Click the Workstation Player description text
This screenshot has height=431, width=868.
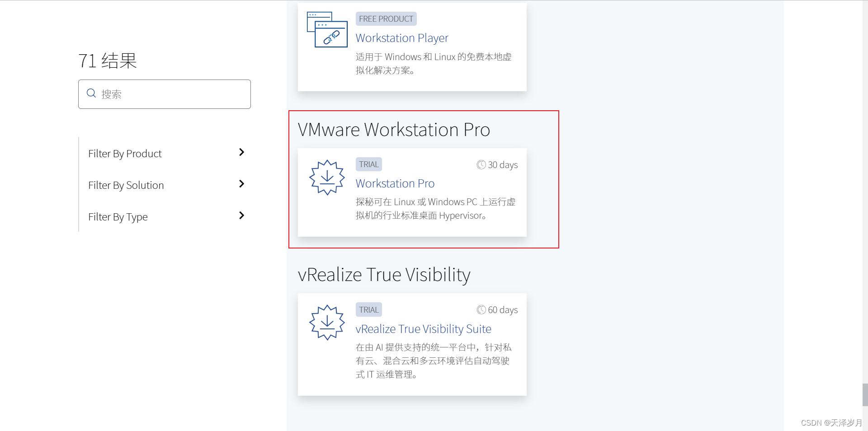tap(434, 64)
